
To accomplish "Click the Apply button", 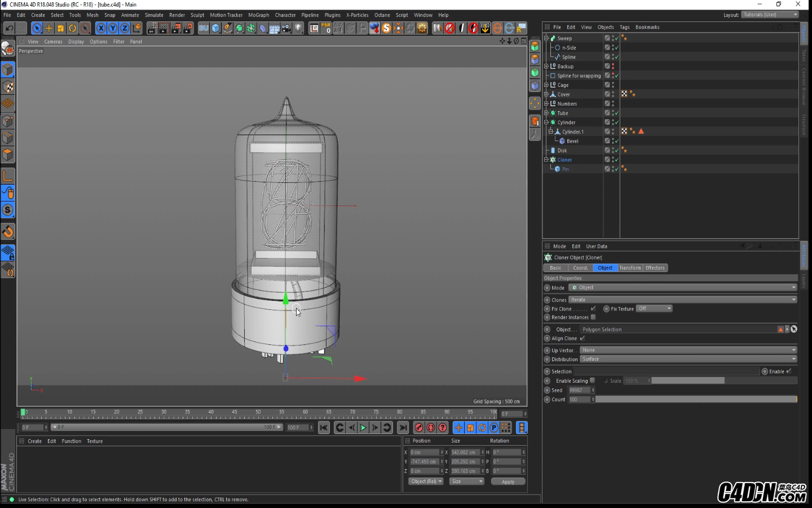I will point(508,481).
